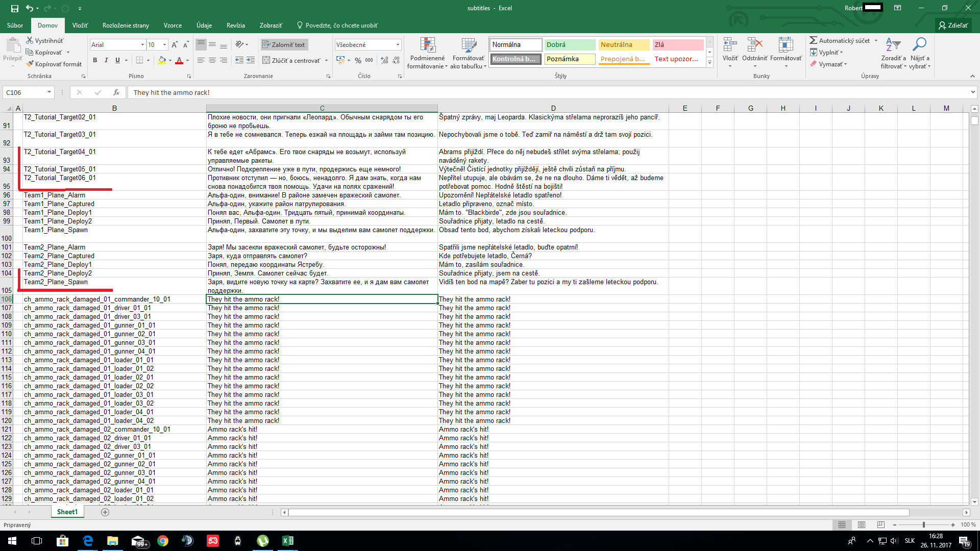Open the Arial font name dropdown
Image resolution: width=980 pixels, height=551 pixels.
coord(142,45)
